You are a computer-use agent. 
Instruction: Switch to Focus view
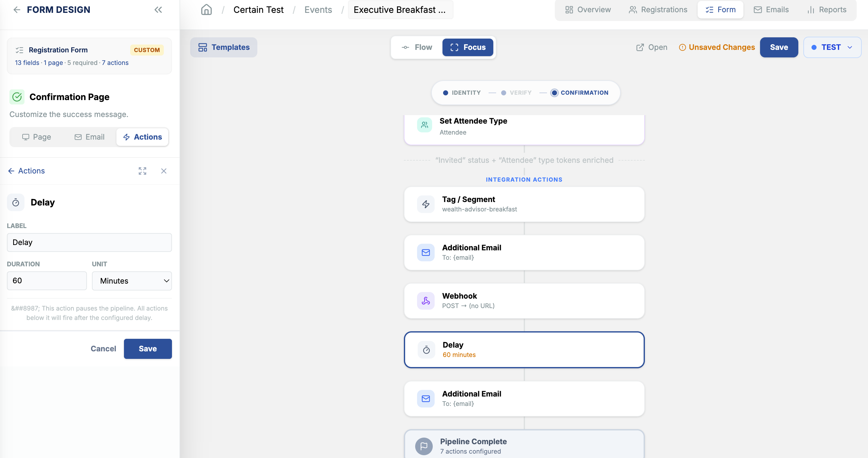468,47
